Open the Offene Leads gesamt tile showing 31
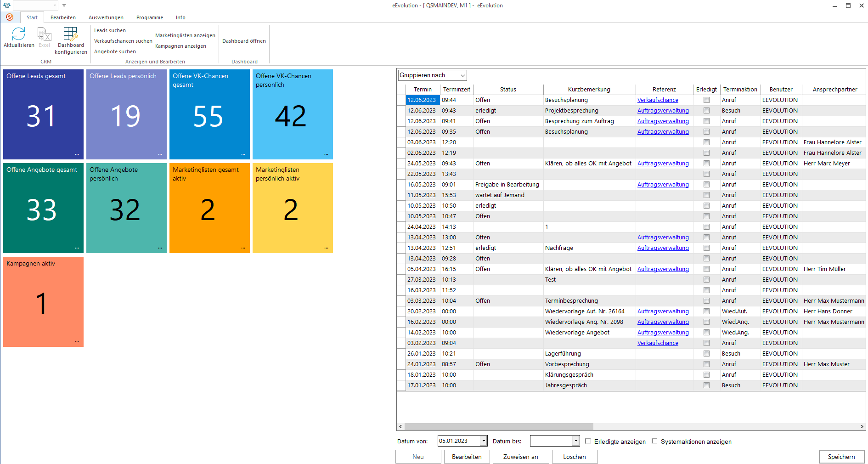This screenshot has width=868, height=464. (x=43, y=114)
